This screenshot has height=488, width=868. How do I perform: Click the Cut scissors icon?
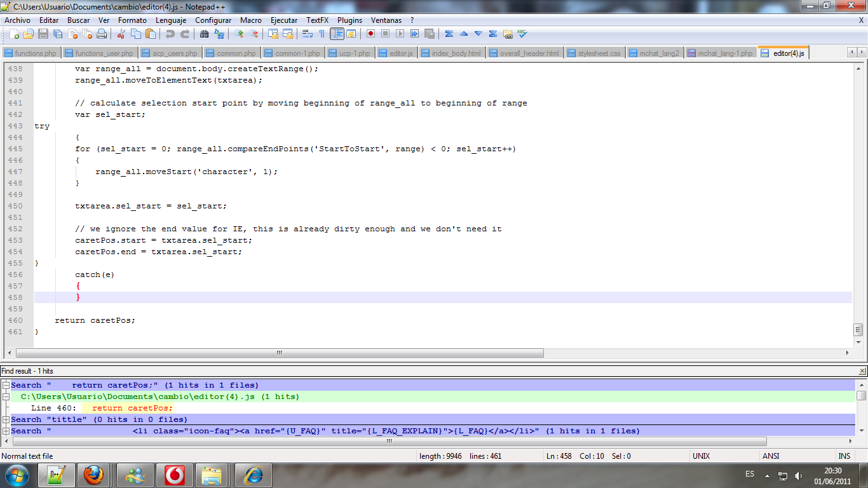[121, 34]
